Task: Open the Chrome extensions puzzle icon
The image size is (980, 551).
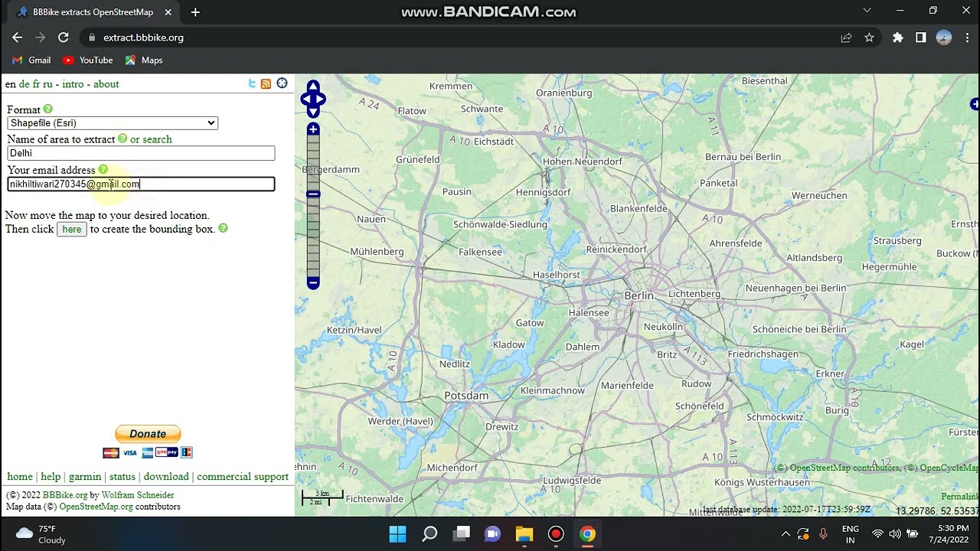Action: 897,37
